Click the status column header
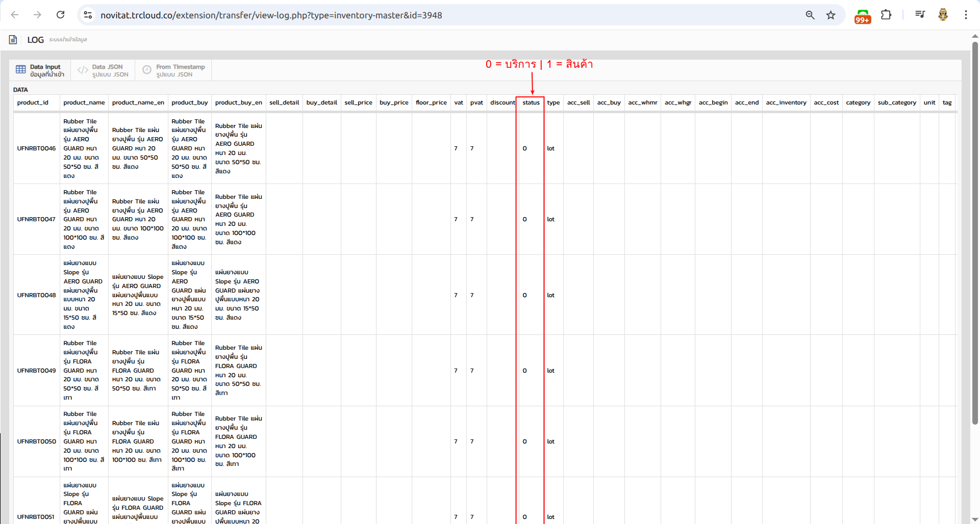980x524 pixels. (531, 102)
